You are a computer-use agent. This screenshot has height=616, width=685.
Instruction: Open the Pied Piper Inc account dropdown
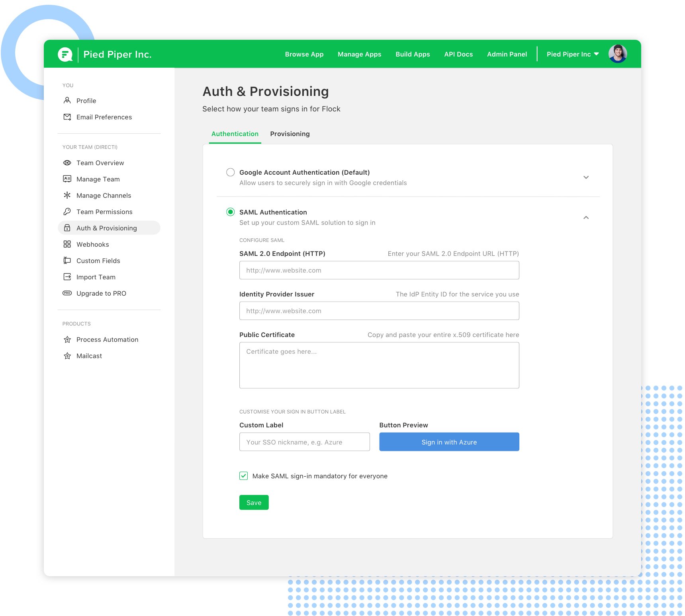pyautogui.click(x=573, y=54)
